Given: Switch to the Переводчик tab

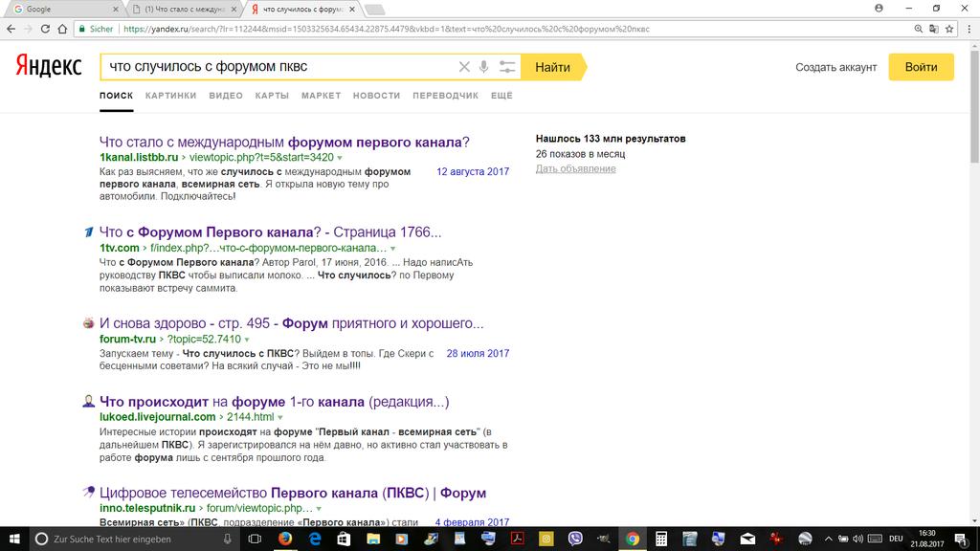Looking at the screenshot, I should 446,96.
